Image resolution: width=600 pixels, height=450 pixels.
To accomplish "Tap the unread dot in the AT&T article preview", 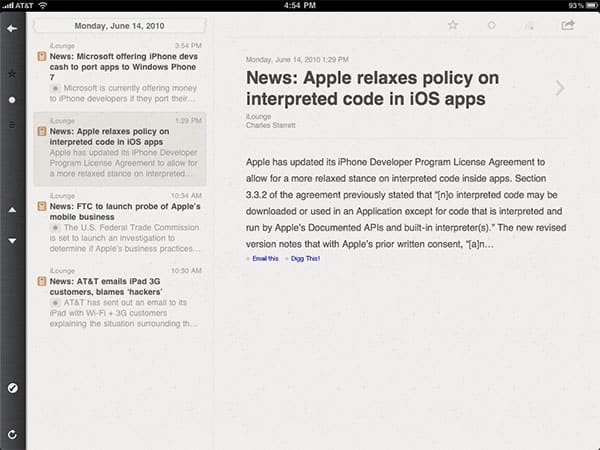I will pyautogui.click(x=55, y=303).
